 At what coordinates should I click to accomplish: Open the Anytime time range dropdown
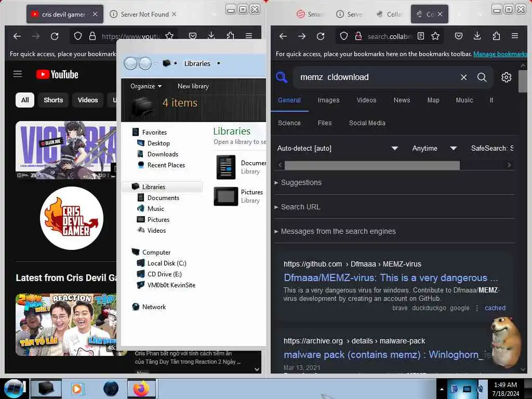tap(434, 148)
